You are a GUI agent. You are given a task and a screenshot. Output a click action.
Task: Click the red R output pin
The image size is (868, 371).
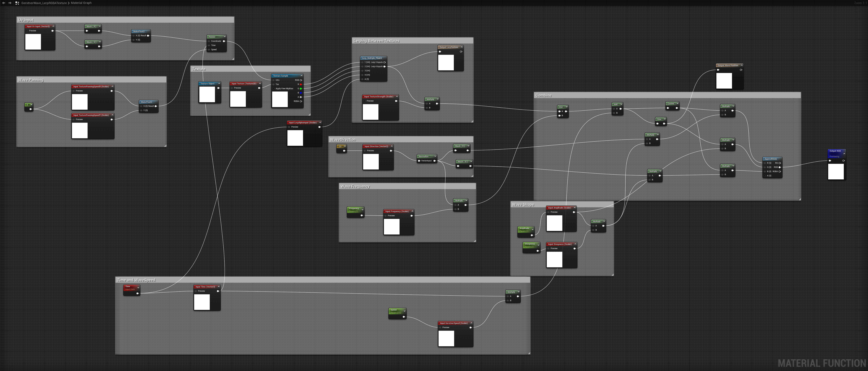coord(301,84)
